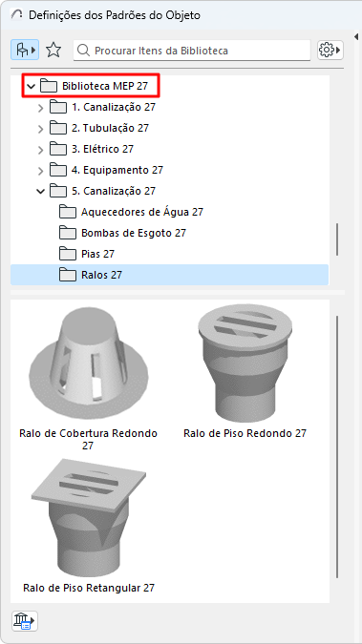362x644 pixels.
Task: Collapse the Biblioteca MEP 27 chevron
Action: pos(31,86)
